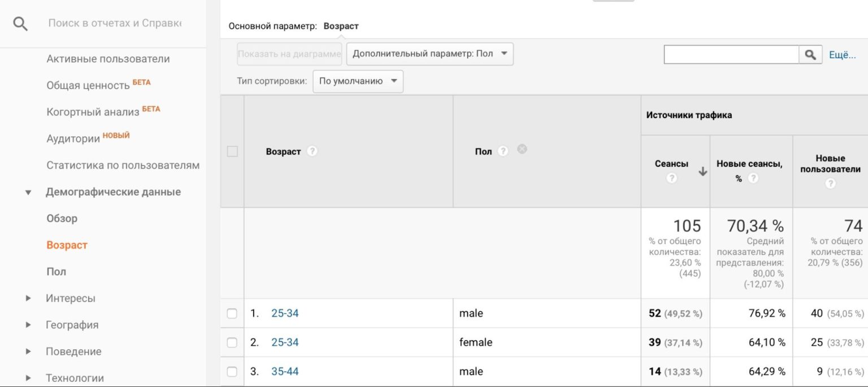868x387 pixels.
Task: Open the Ещё advanced filter link
Action: 842,55
